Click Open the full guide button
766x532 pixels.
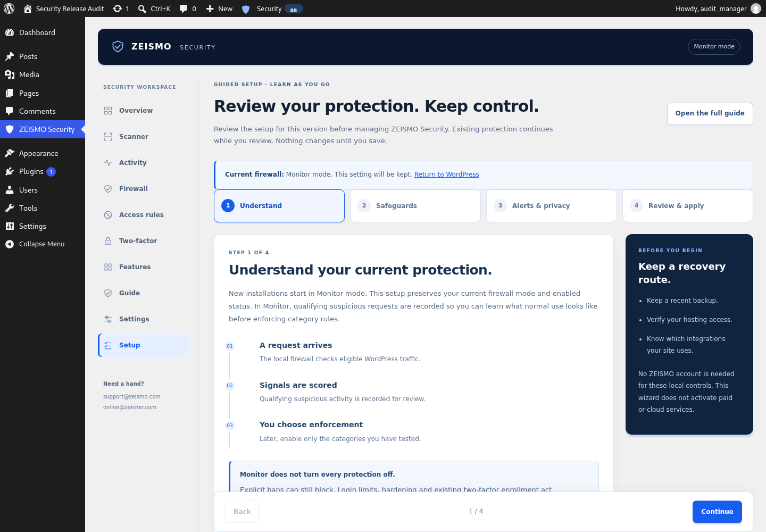tap(710, 114)
